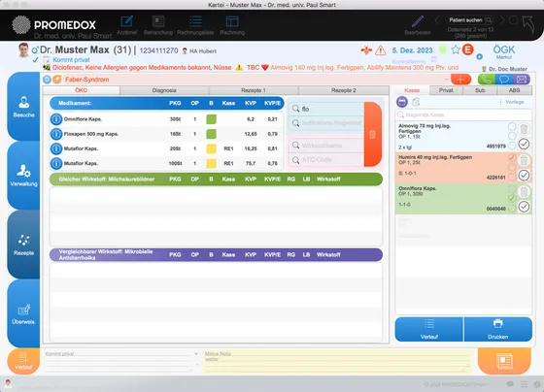
Task: Click the blue Verlauf button
Action: tap(429, 329)
